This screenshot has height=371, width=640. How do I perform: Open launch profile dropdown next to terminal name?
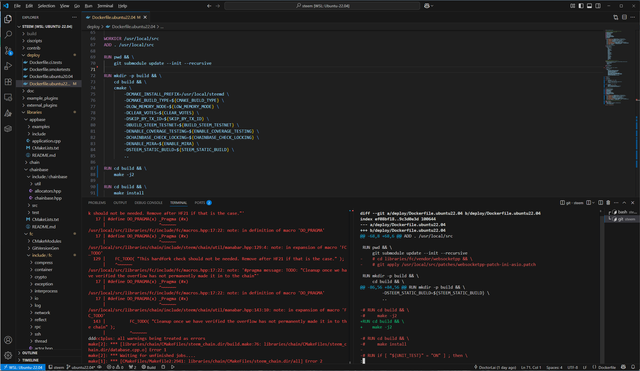pyautogui.click(x=593, y=202)
